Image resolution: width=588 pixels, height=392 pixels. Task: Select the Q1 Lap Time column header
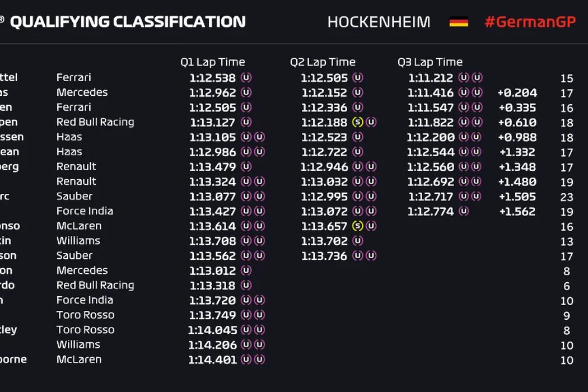(x=213, y=62)
